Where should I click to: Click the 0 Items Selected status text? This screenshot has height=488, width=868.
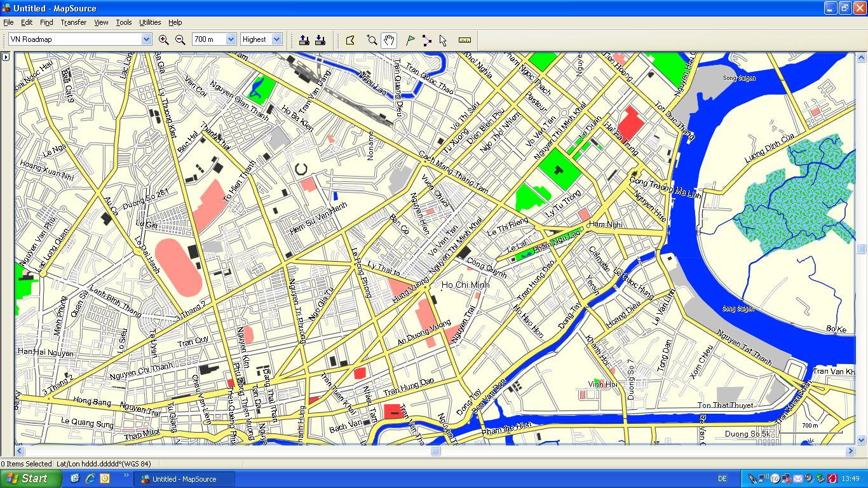click(x=26, y=464)
